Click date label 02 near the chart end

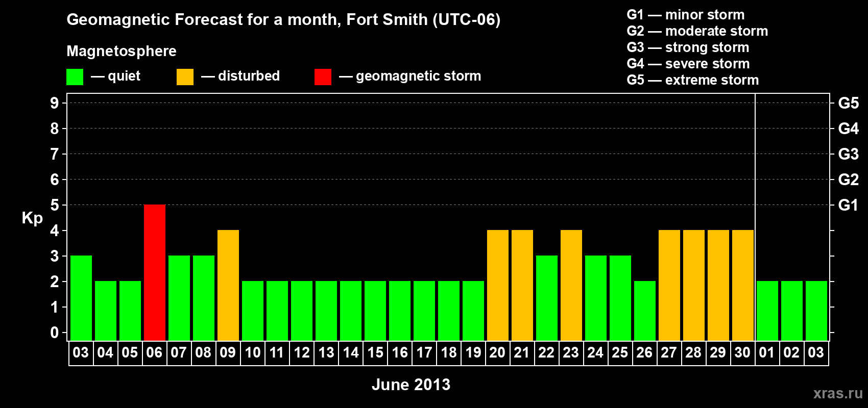click(x=791, y=353)
